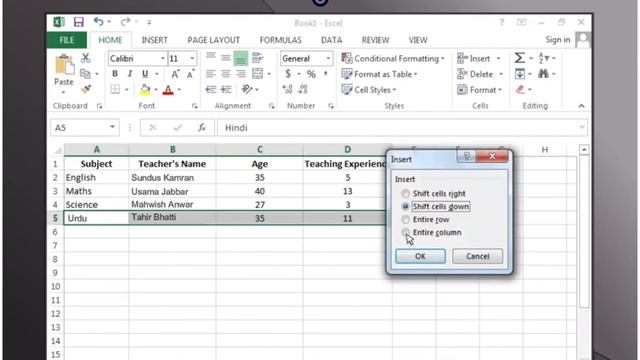
Task: Click the Increase Indent icon
Action: tap(226, 89)
